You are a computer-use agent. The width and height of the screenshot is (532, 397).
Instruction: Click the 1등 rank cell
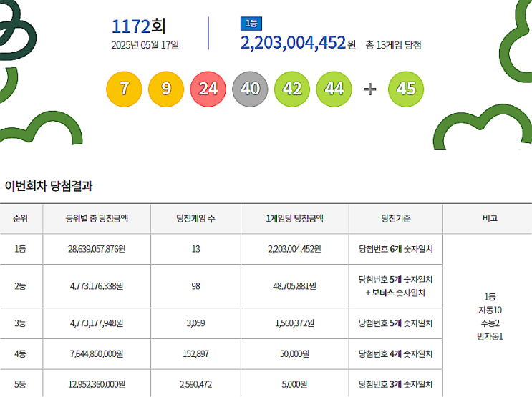click(x=20, y=249)
